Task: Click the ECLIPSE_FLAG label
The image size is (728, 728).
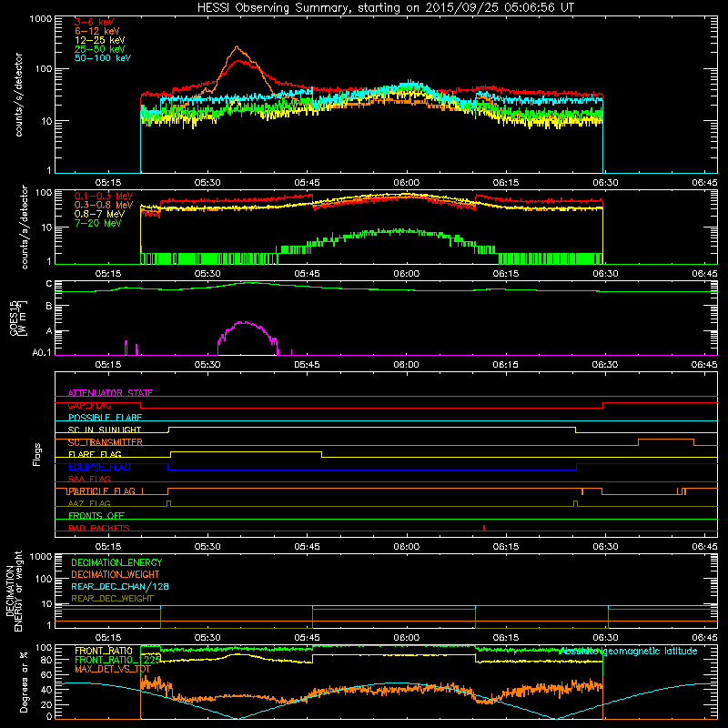Action: (99, 467)
